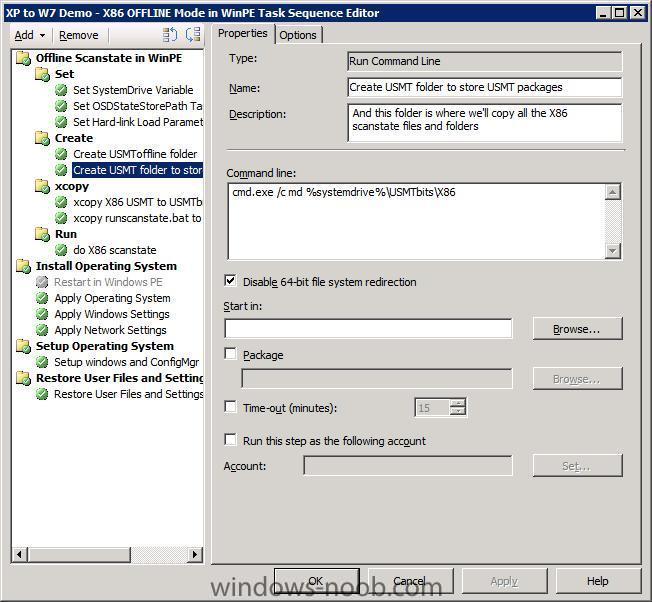Switch to the Options tab
The height and width of the screenshot is (602, 652).
click(298, 35)
